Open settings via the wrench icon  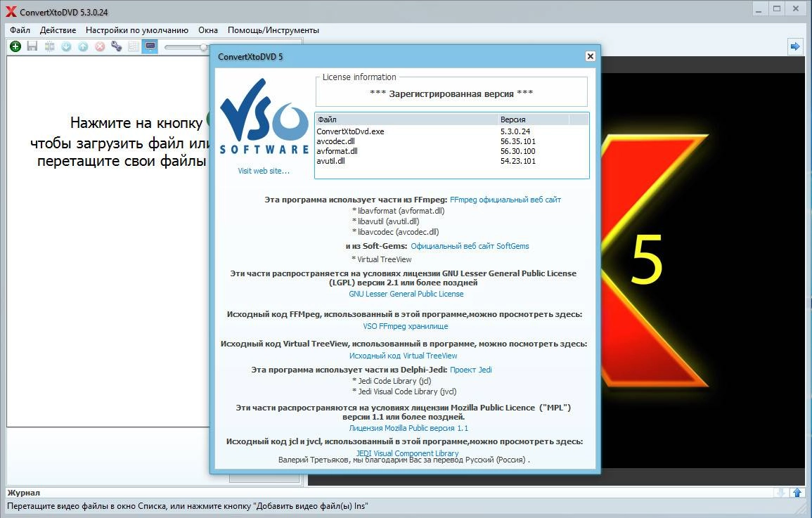[117, 46]
